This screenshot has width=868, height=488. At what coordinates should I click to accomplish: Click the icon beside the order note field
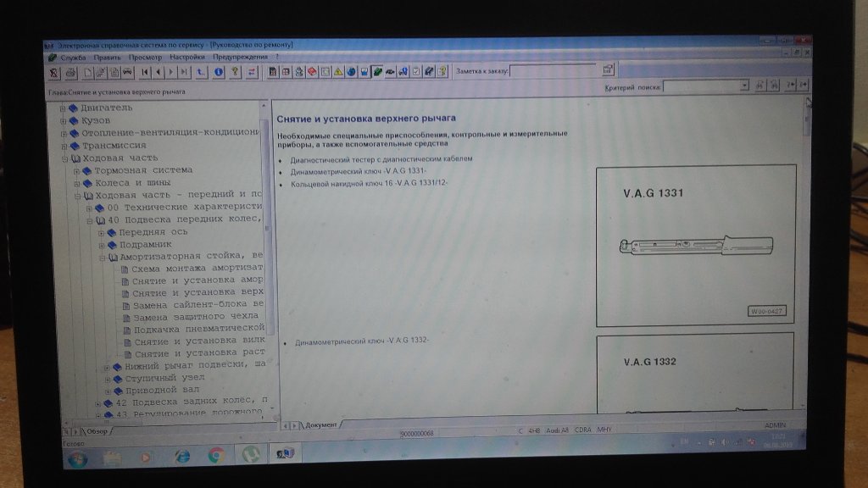(608, 70)
